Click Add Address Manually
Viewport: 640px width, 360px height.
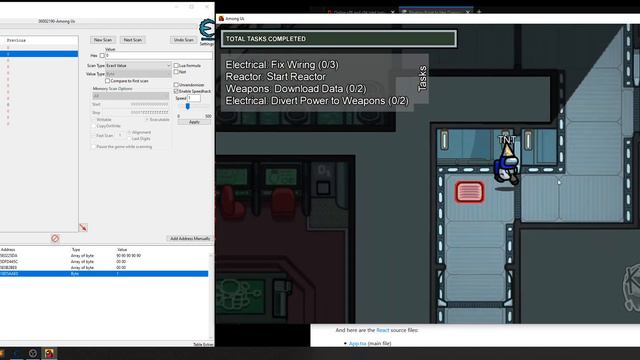190,238
